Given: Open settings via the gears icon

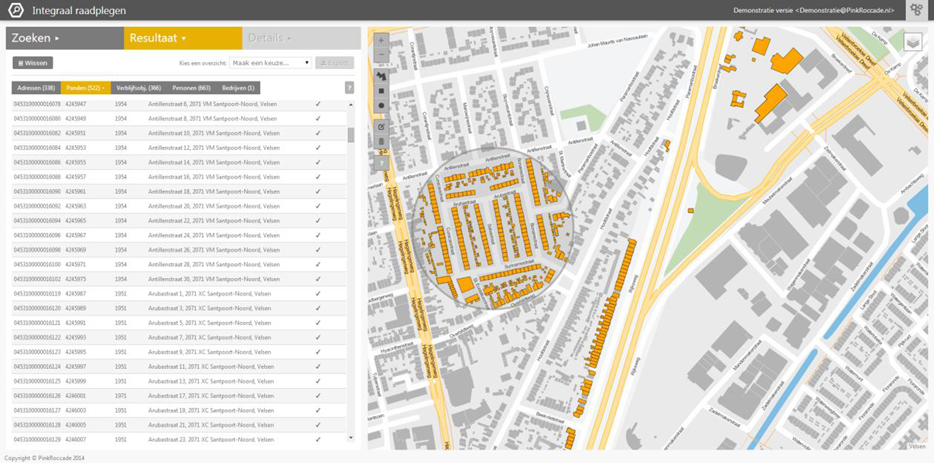Looking at the screenshot, I should [918, 10].
